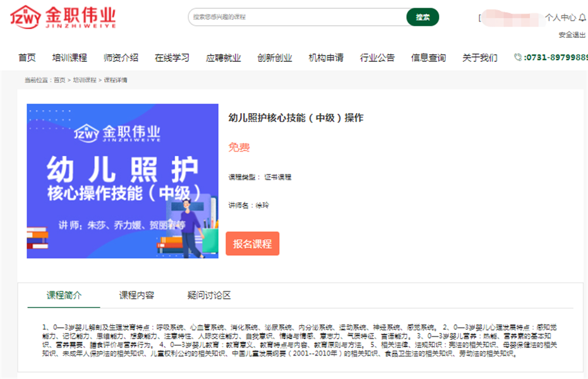Image resolution: width=588 pixels, height=379 pixels.
Task: Go to 培训课程 in the navigation bar
Action: coord(69,57)
